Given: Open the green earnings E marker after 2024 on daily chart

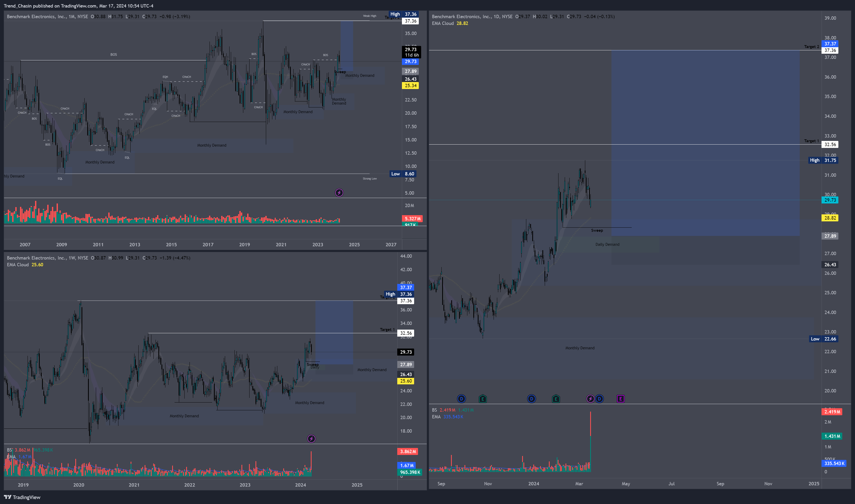Looking at the screenshot, I should (x=556, y=399).
